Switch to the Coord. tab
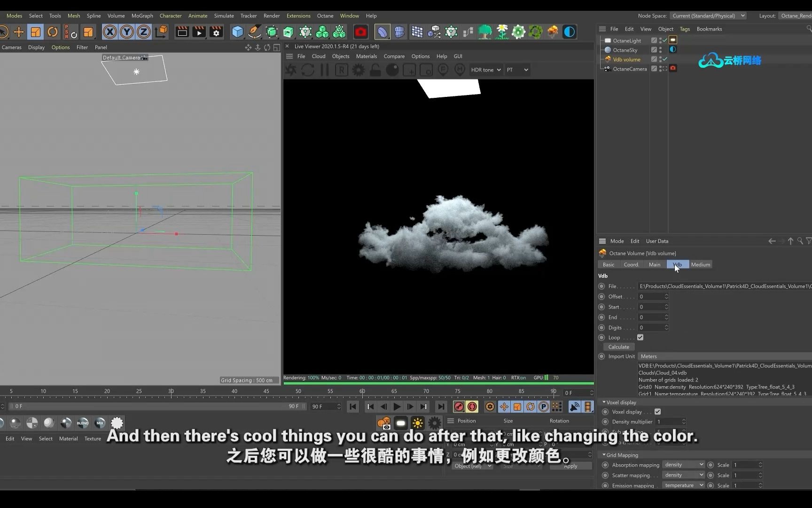Viewport: 812px width, 508px height. 631,265
